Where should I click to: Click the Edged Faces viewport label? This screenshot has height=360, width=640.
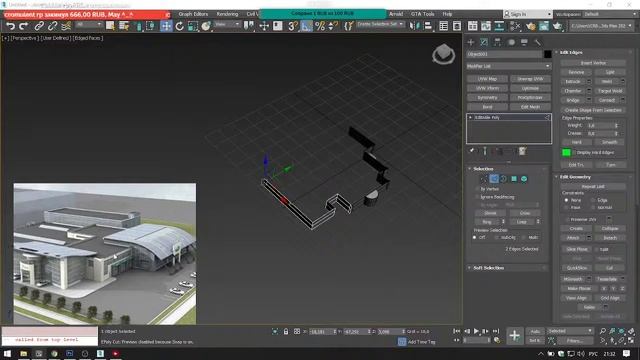[88, 38]
